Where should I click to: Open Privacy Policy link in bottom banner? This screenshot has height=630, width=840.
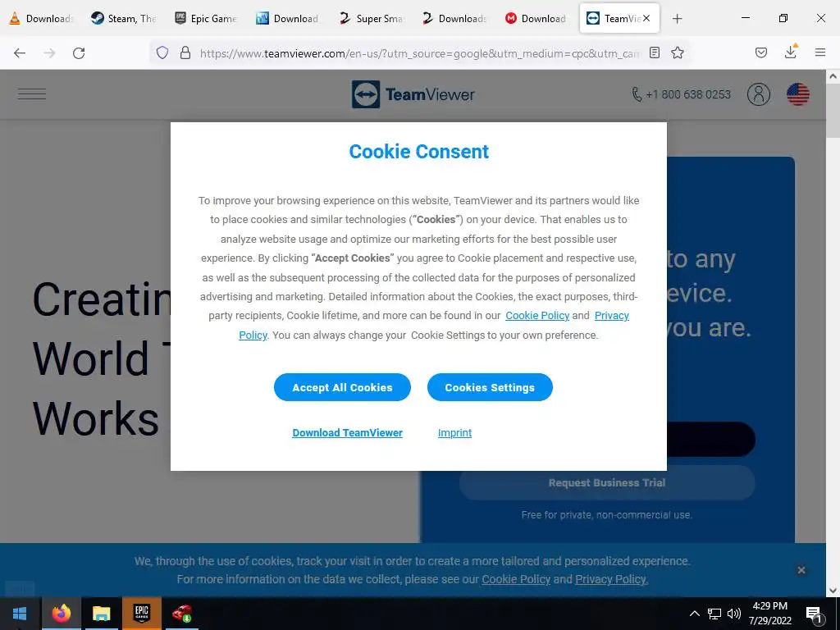[611, 579]
